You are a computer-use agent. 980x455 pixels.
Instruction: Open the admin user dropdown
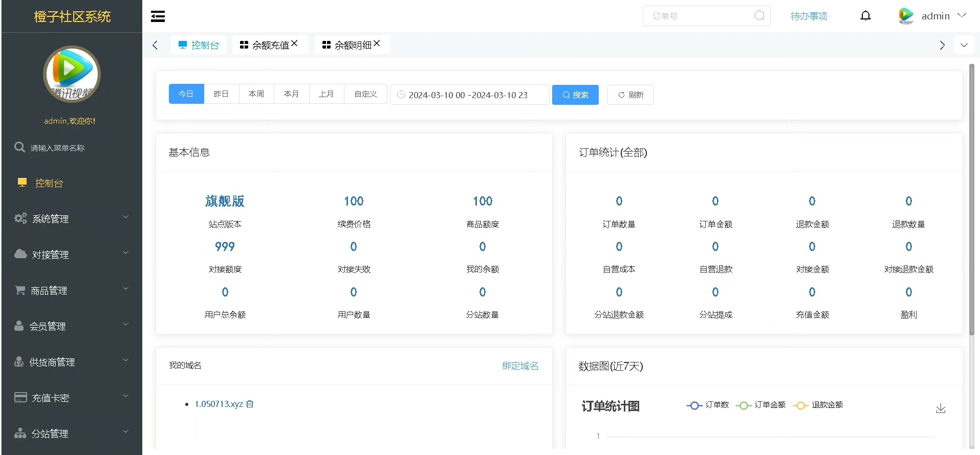[934, 16]
